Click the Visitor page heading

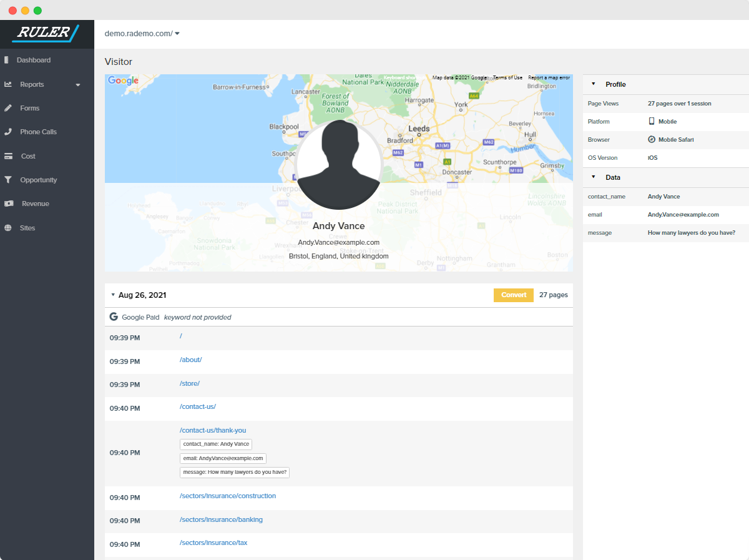click(119, 62)
